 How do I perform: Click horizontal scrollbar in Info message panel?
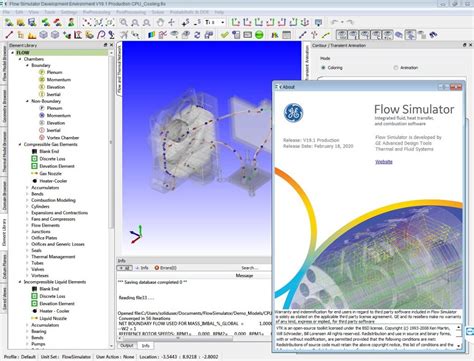[x=177, y=338]
